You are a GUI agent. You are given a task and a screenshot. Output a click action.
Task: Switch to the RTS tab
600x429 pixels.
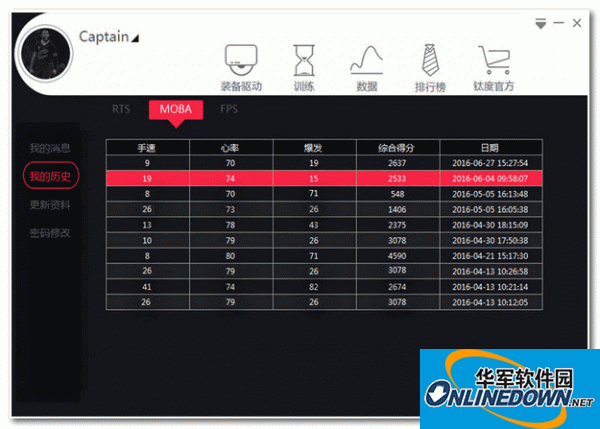point(121,109)
